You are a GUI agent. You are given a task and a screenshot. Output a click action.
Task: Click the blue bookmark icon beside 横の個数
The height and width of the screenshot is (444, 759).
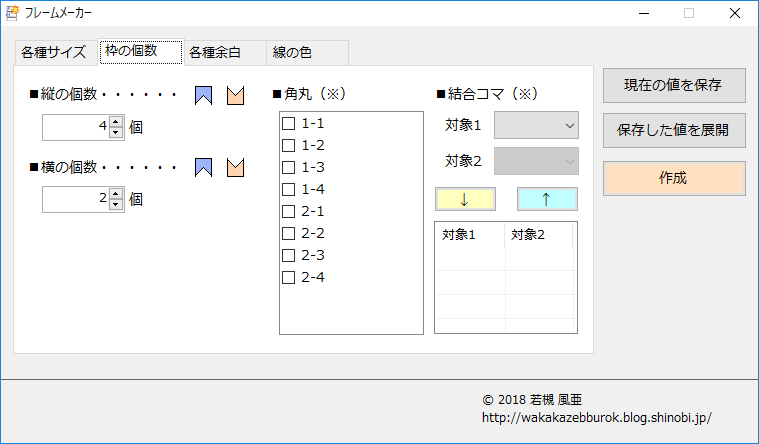tap(204, 167)
